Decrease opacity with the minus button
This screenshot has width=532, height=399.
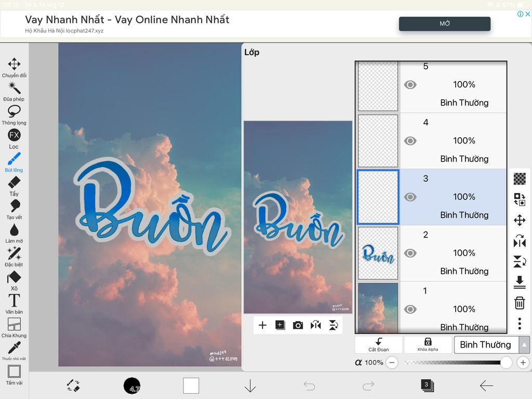coord(392,362)
